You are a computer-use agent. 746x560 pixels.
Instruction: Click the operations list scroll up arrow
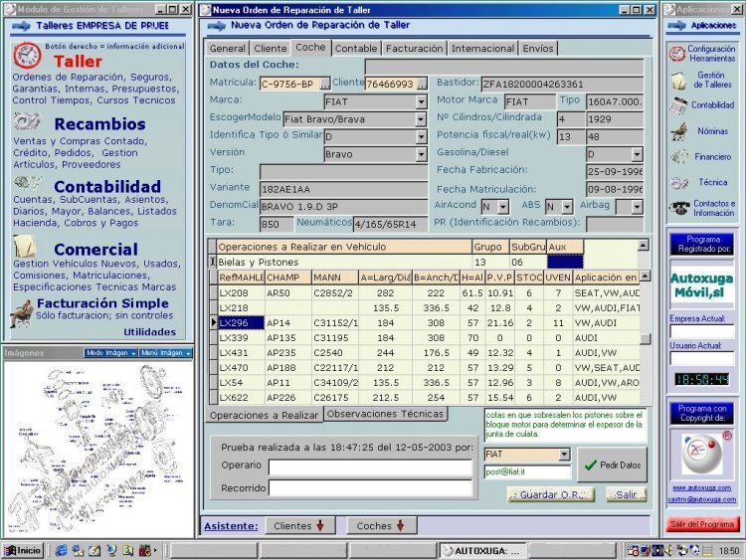(x=644, y=246)
